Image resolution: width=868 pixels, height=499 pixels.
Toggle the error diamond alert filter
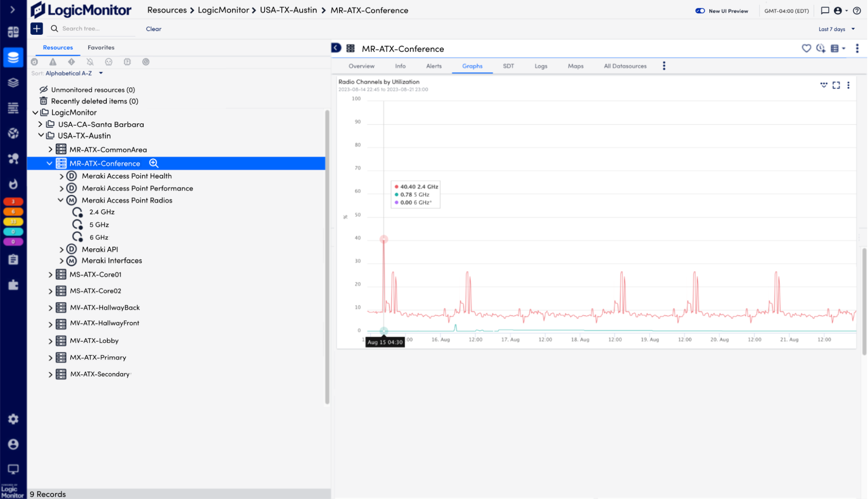[71, 62]
